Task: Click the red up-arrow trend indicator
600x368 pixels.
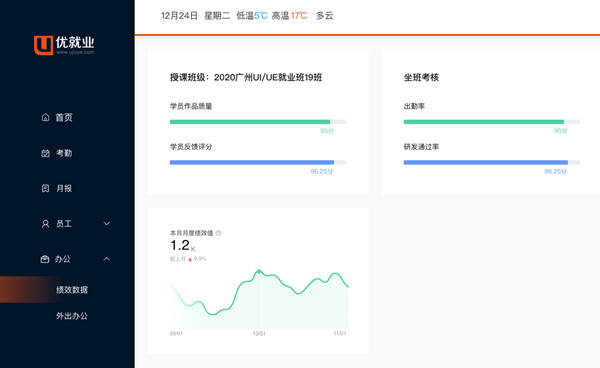Action: coord(190,259)
